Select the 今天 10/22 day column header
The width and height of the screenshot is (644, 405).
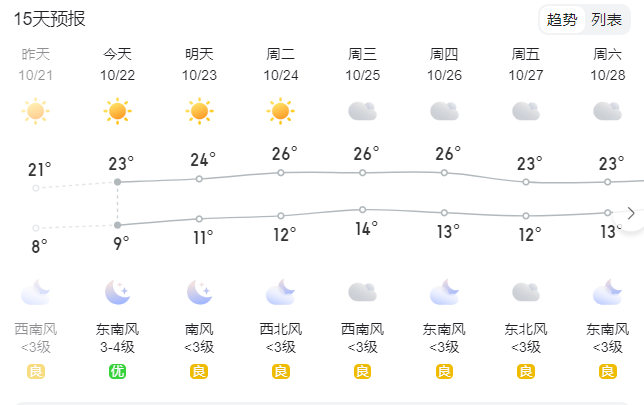coord(117,64)
